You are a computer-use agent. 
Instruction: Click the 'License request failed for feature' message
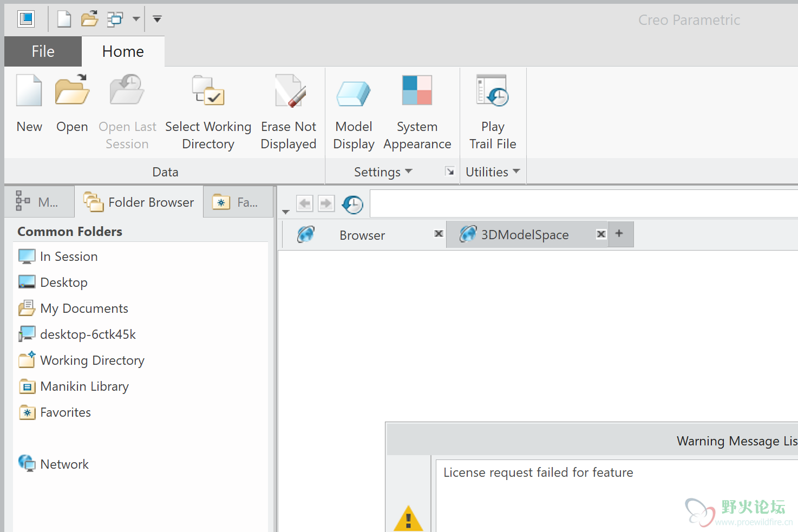point(538,472)
